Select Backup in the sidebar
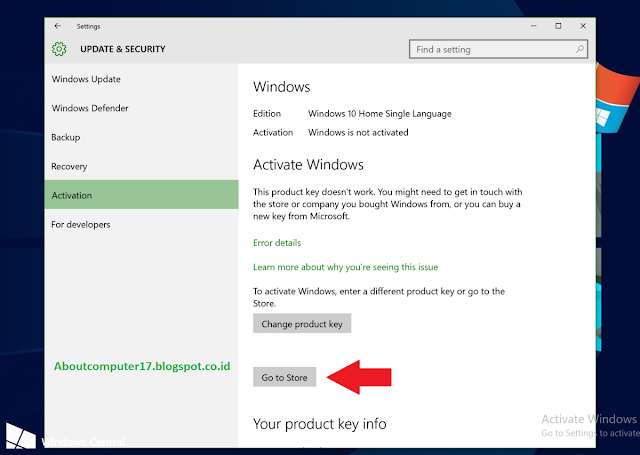 point(141,137)
